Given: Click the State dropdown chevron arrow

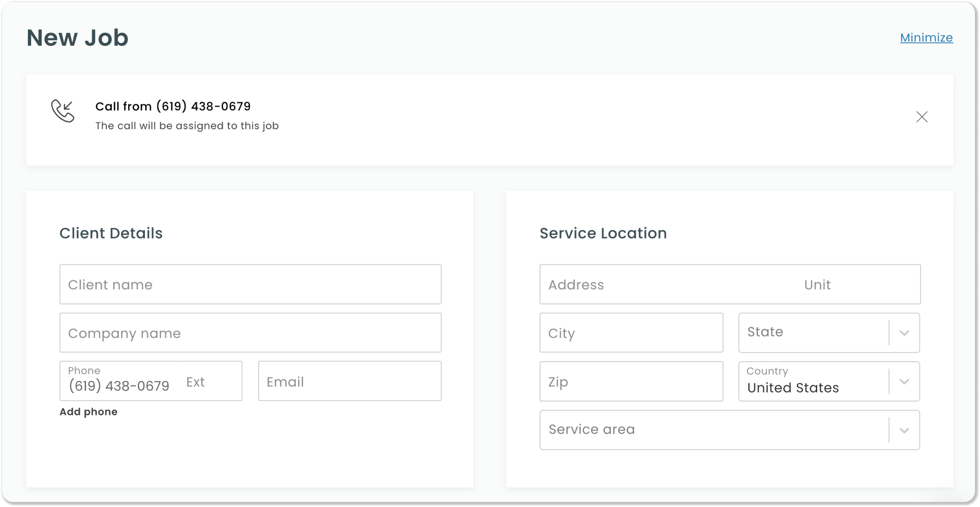Looking at the screenshot, I should pyautogui.click(x=904, y=333).
